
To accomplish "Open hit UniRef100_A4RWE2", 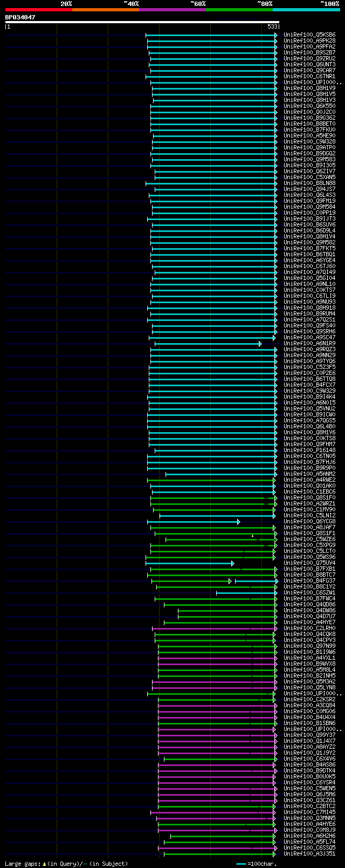I will click(x=309, y=480).
